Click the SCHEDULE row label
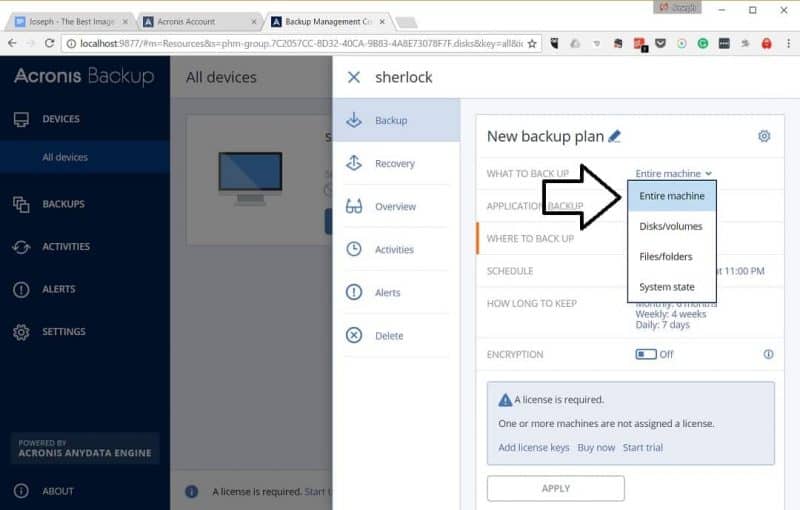Screen dimensions: 800x510 click(x=510, y=271)
